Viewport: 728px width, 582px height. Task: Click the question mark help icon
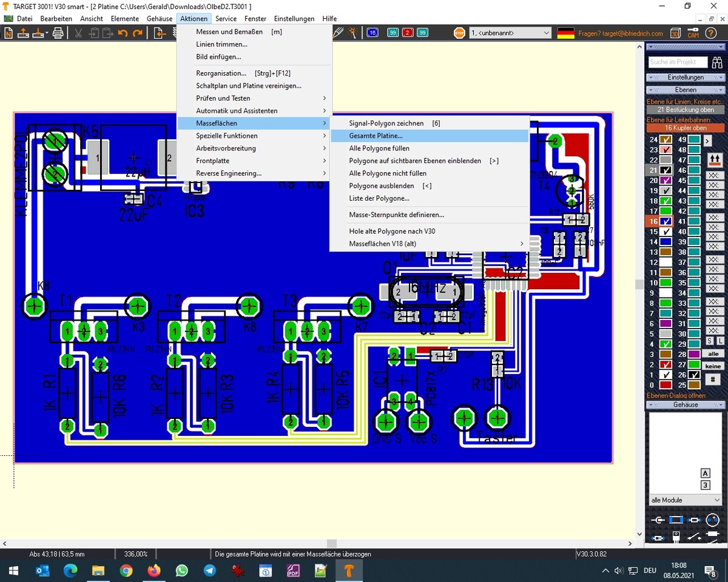click(x=710, y=33)
